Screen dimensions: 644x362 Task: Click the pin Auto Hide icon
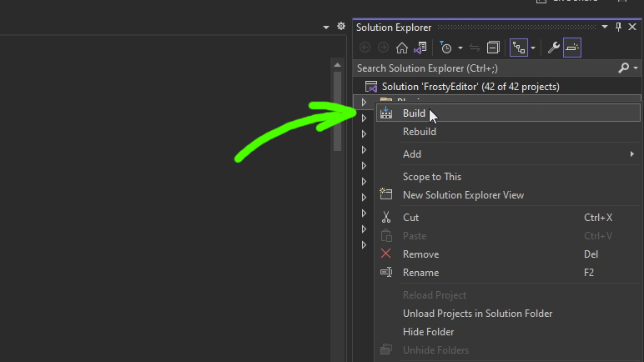click(618, 28)
